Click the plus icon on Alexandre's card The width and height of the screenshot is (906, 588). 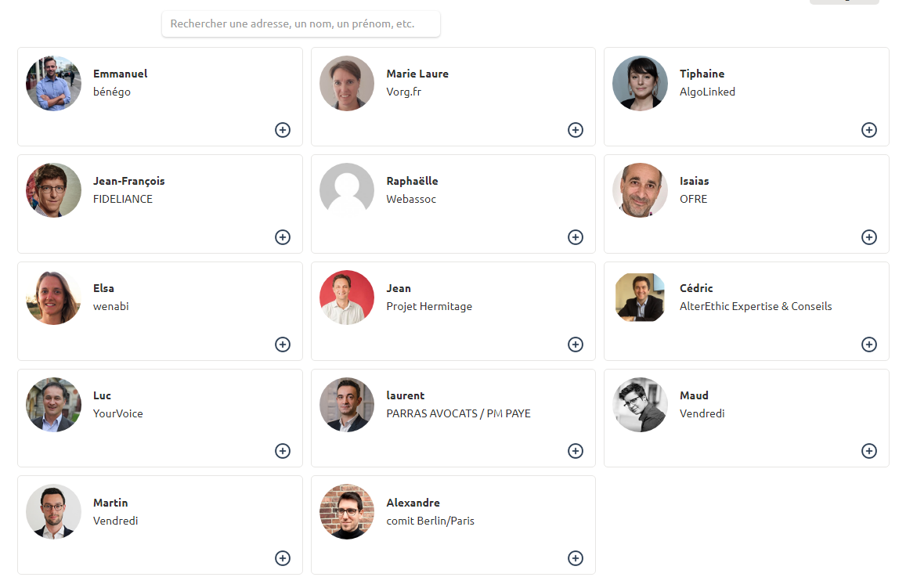tap(576, 558)
